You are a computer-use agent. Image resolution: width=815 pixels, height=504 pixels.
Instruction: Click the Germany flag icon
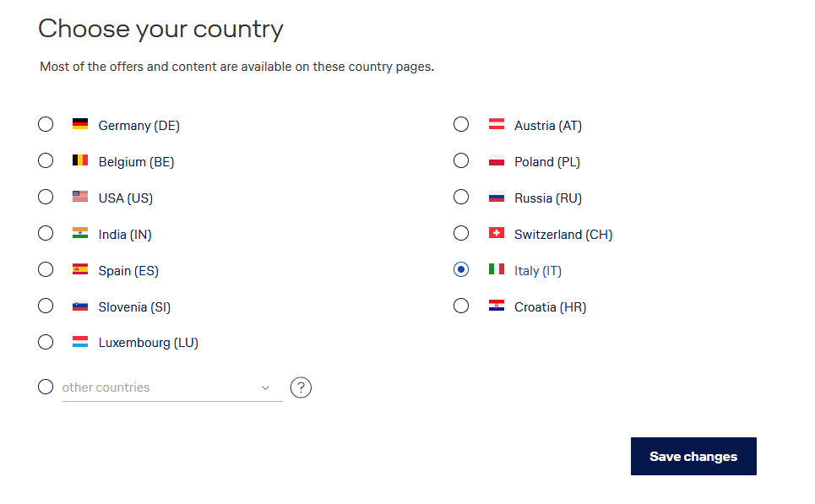point(80,125)
